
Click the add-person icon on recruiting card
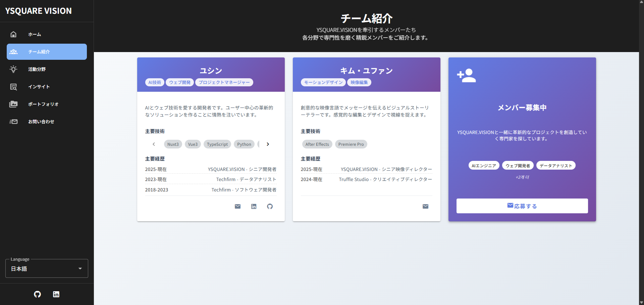coord(466,76)
